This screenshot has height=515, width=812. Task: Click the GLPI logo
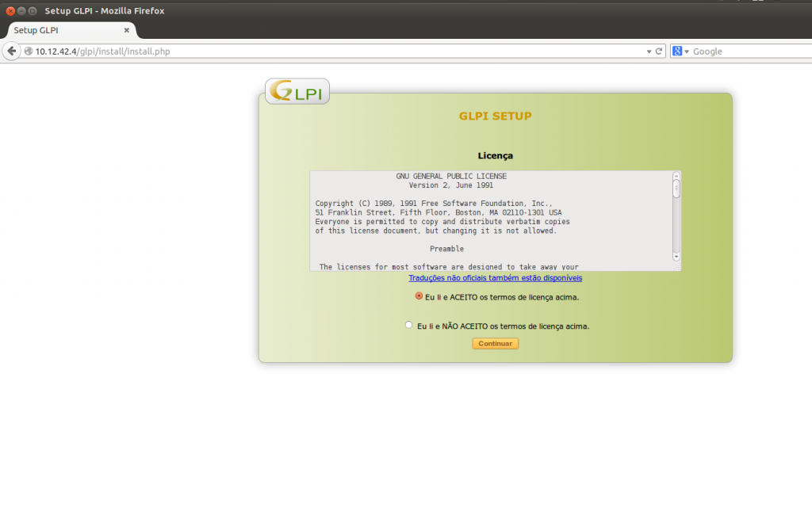coord(297,91)
